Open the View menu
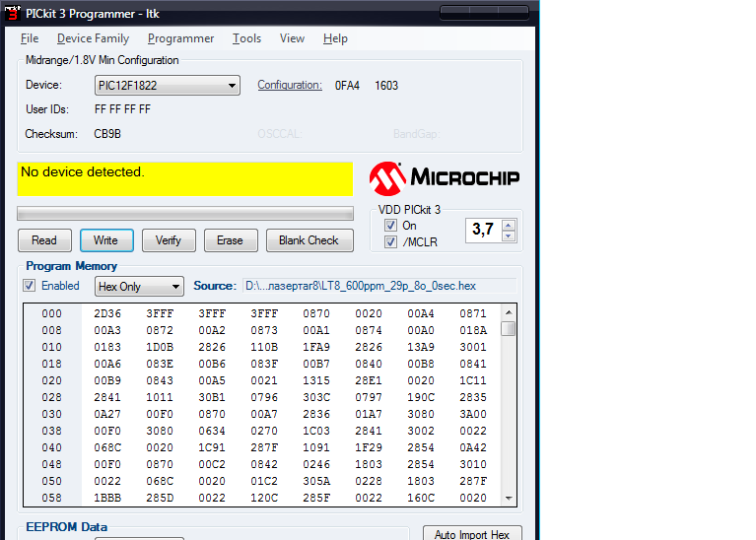This screenshot has width=756, height=540. (x=292, y=38)
